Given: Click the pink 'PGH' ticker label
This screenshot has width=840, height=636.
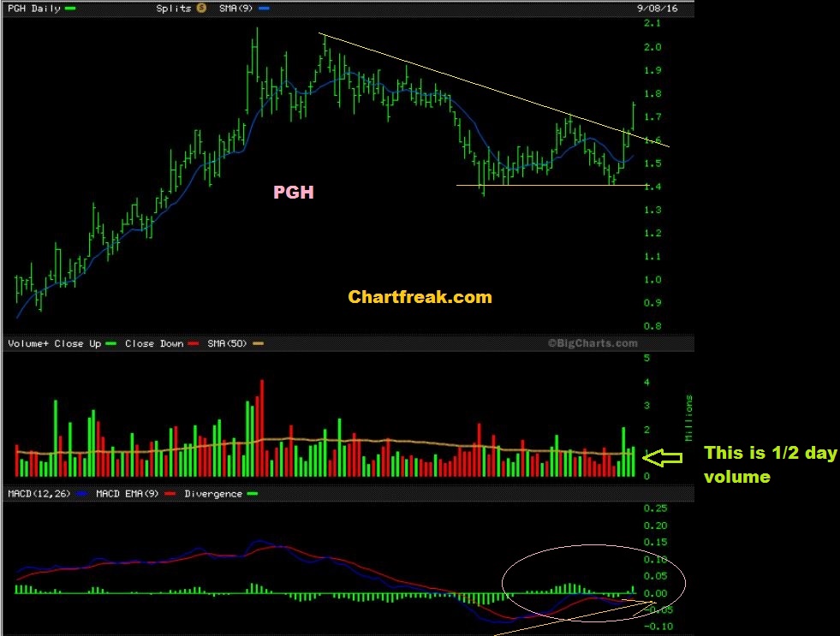Looking at the screenshot, I should [x=294, y=193].
